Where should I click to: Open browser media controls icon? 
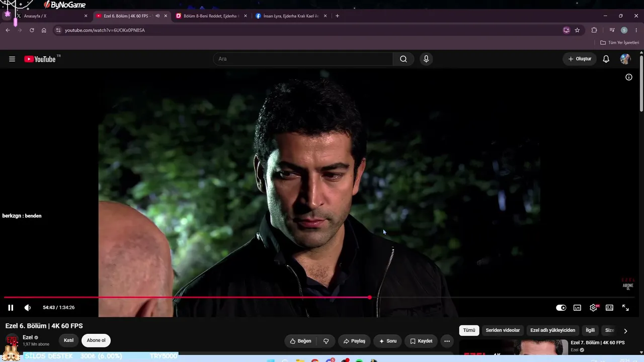click(x=612, y=30)
